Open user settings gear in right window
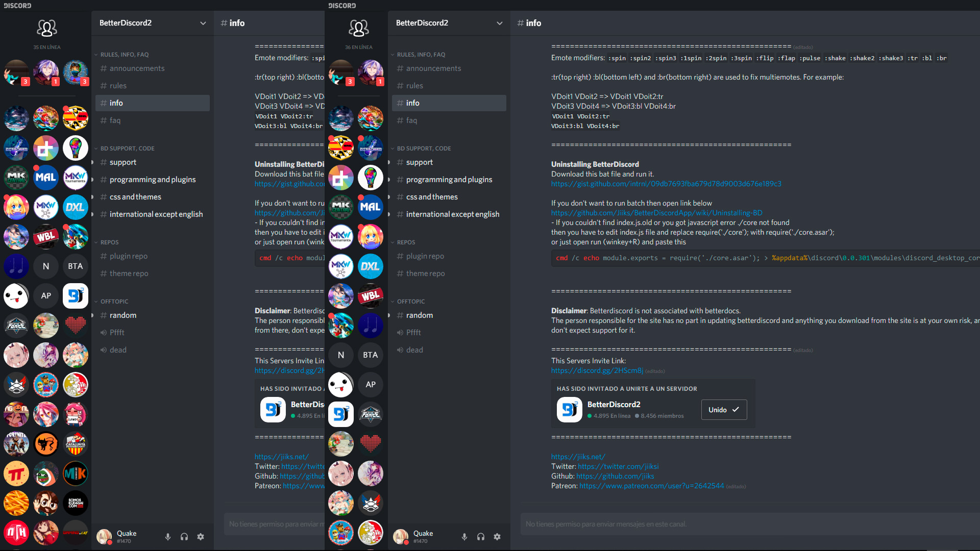 pos(497,537)
